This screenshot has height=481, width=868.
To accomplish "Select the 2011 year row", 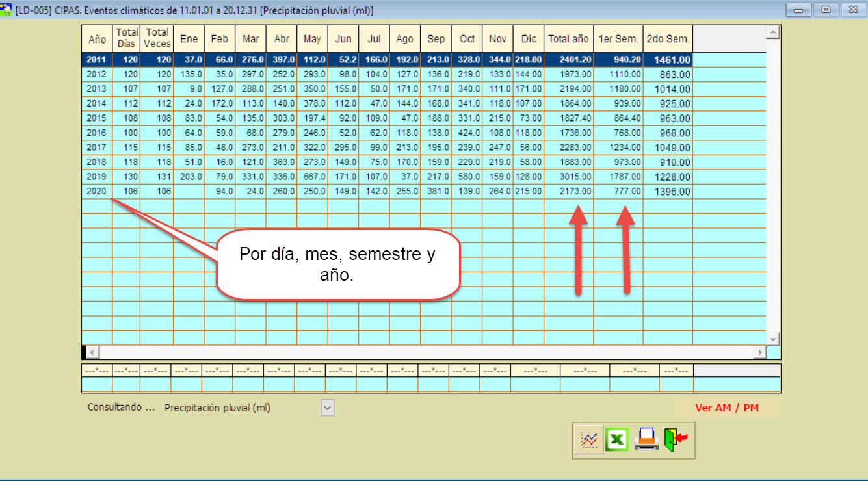I will tap(96, 60).
